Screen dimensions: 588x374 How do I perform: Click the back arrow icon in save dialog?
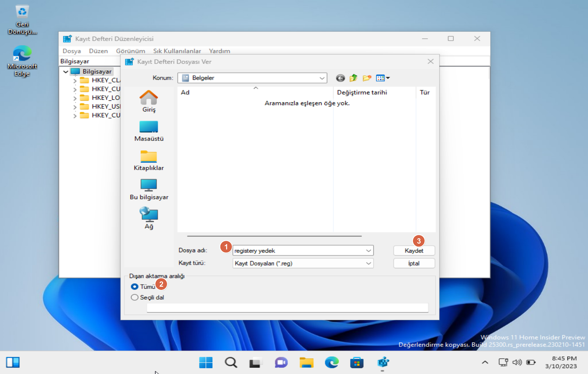(340, 78)
